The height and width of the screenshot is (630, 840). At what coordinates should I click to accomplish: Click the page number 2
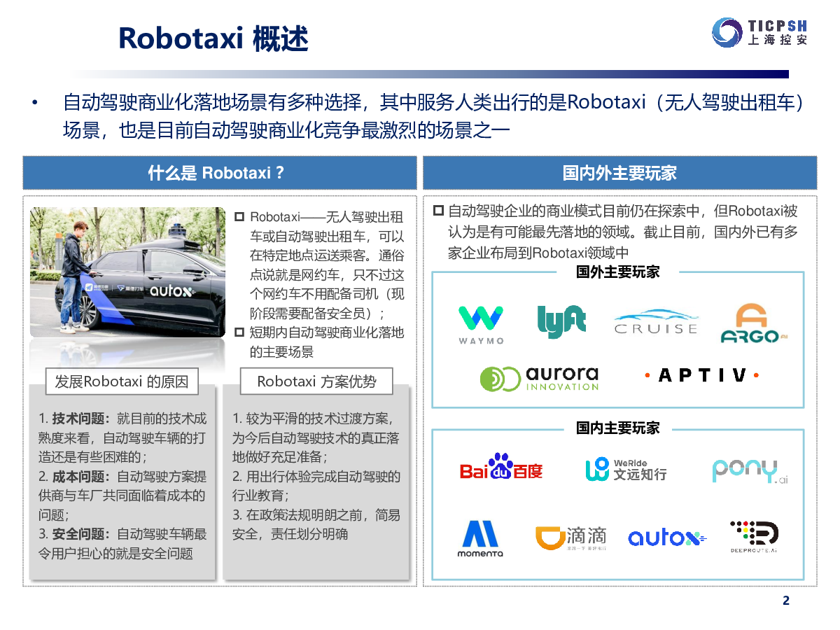click(785, 601)
